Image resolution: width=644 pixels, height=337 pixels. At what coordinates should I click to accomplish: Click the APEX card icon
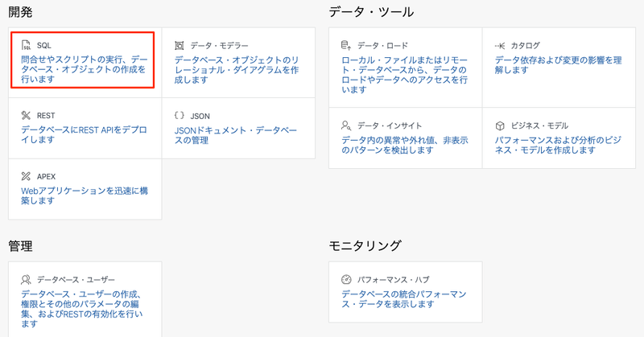[26, 176]
